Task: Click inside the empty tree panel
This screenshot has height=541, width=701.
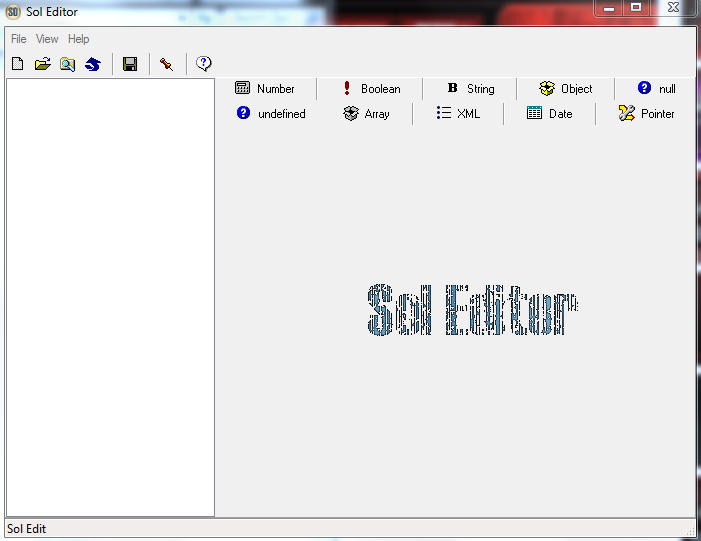Action: click(110, 297)
